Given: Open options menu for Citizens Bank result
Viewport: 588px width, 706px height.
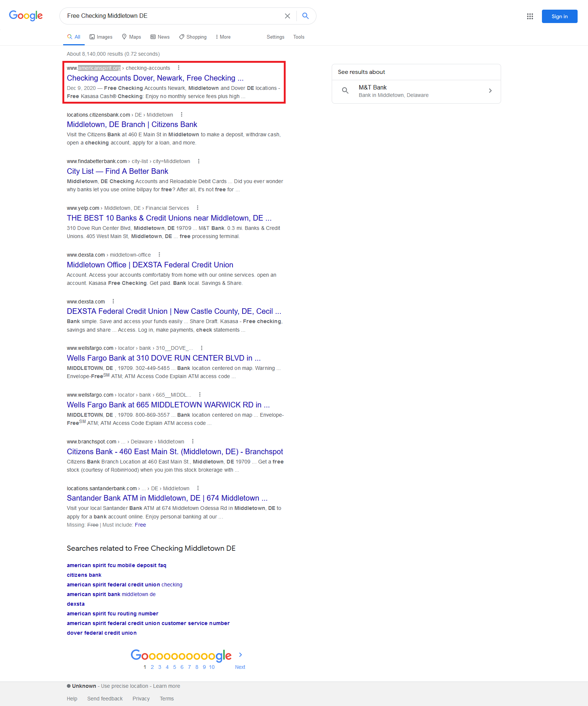Looking at the screenshot, I should coord(182,115).
